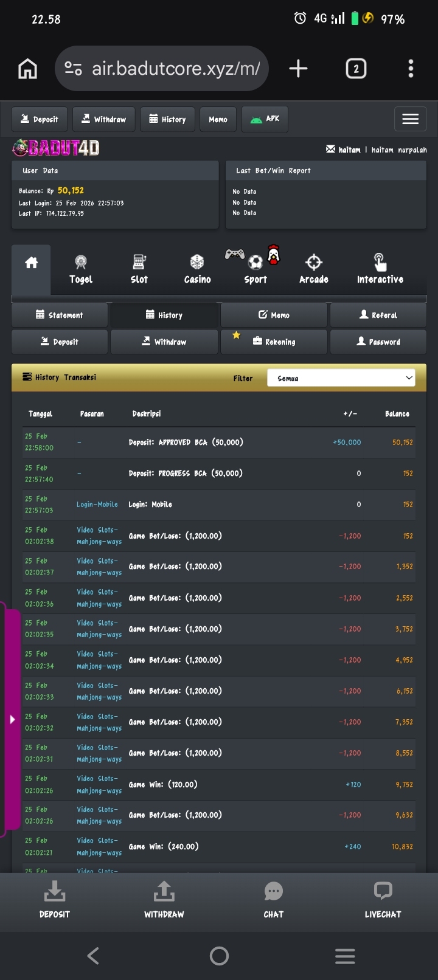
Task: Tap the Android recent apps button
Action: coord(345,956)
